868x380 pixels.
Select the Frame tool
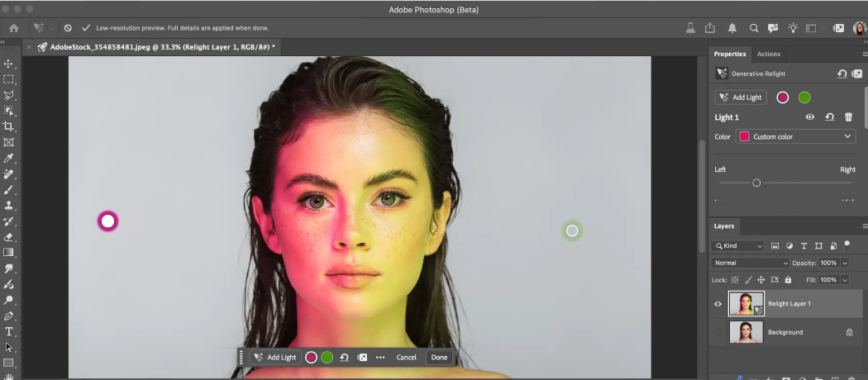(x=8, y=142)
